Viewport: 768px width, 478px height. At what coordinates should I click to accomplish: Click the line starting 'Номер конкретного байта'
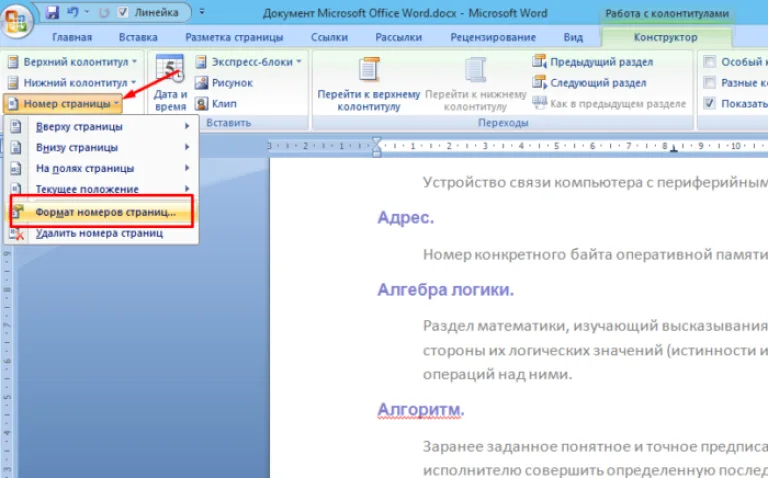pyautogui.click(x=595, y=254)
